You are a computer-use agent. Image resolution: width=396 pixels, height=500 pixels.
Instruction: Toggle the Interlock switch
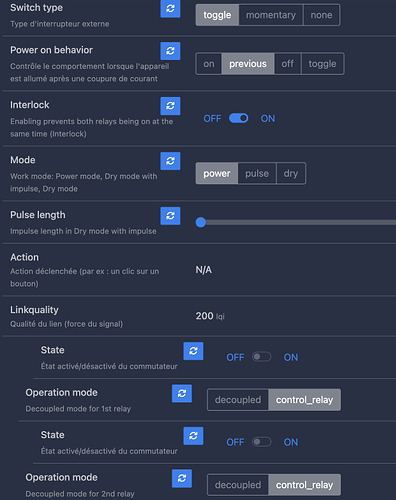pyautogui.click(x=239, y=118)
